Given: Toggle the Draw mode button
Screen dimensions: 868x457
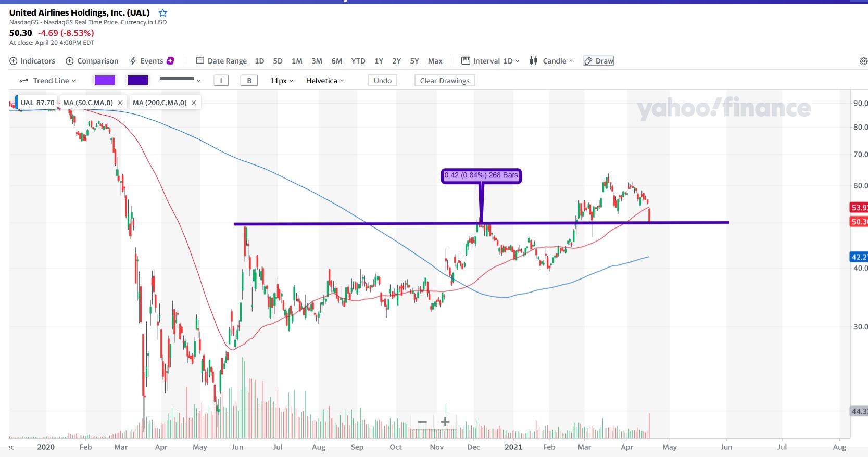Looking at the screenshot, I should pyautogui.click(x=599, y=61).
